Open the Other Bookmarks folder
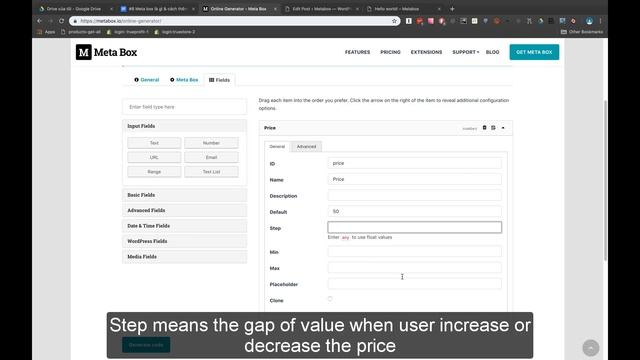640x360 pixels. tap(582, 32)
